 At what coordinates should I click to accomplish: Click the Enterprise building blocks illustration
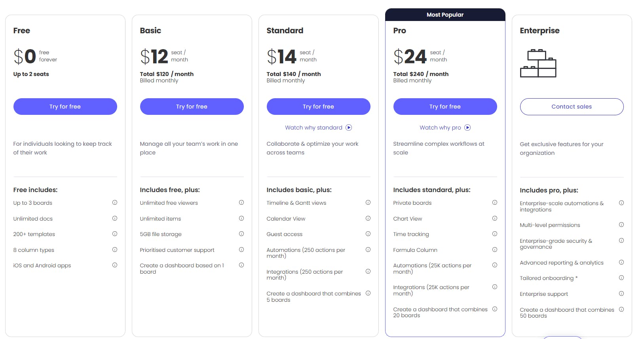(538, 63)
